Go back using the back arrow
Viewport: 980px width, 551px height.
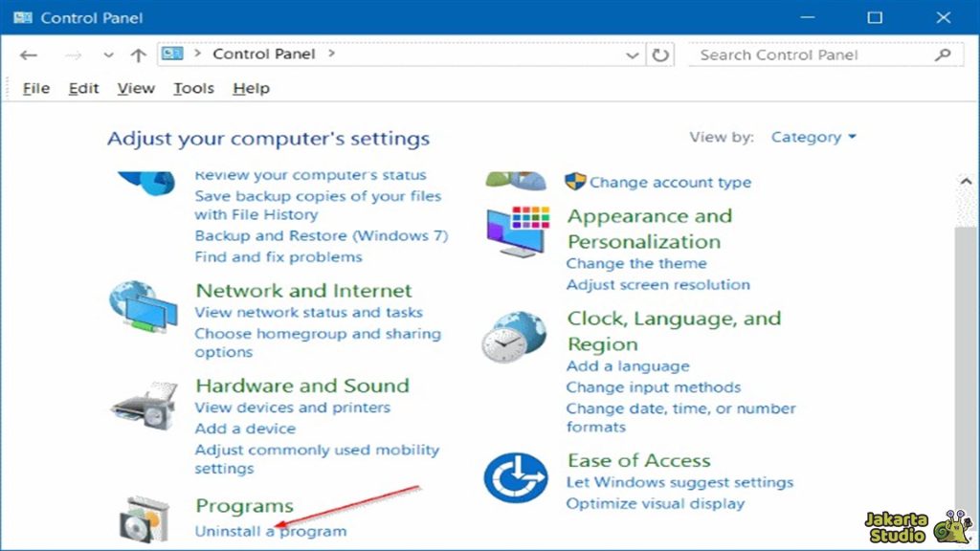pos(29,55)
